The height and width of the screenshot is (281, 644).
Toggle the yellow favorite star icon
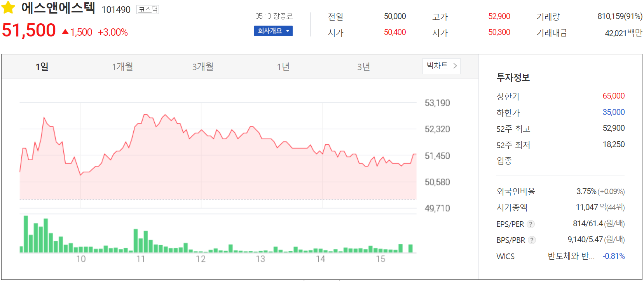click(x=8, y=7)
